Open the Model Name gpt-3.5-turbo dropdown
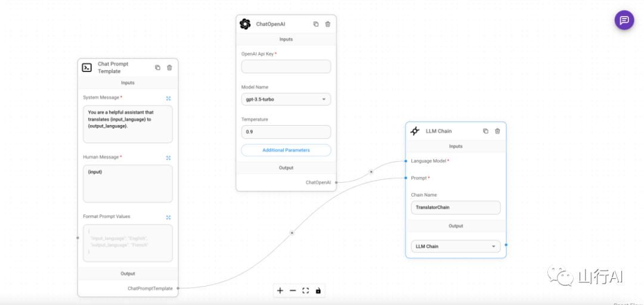Image resolution: width=644 pixels, height=305 pixels. pyautogui.click(x=286, y=99)
